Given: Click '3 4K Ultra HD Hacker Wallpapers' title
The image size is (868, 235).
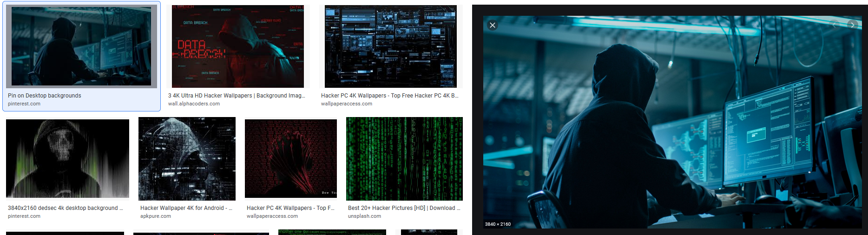Looking at the screenshot, I should pyautogui.click(x=237, y=96).
